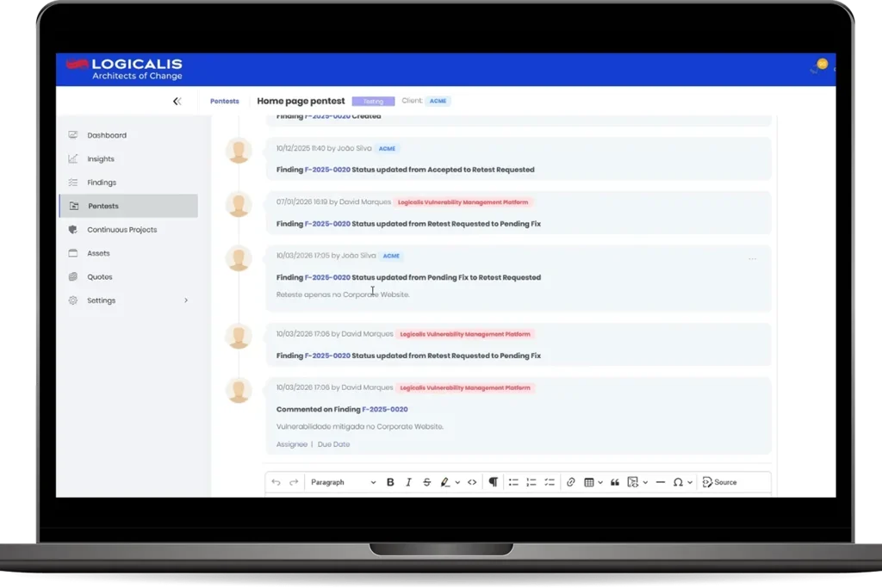This screenshot has width=882, height=588.
Task: Insert a numbered list
Action: click(531, 482)
